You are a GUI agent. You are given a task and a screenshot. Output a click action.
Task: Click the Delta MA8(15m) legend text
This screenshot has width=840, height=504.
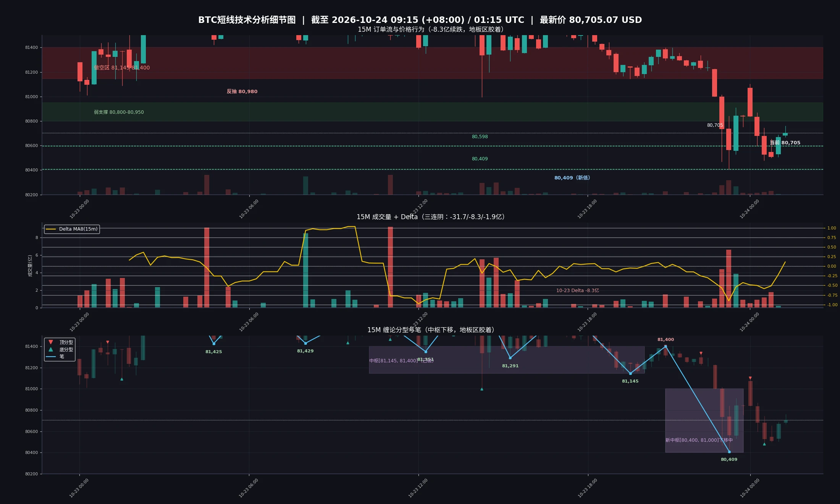[x=78, y=229]
